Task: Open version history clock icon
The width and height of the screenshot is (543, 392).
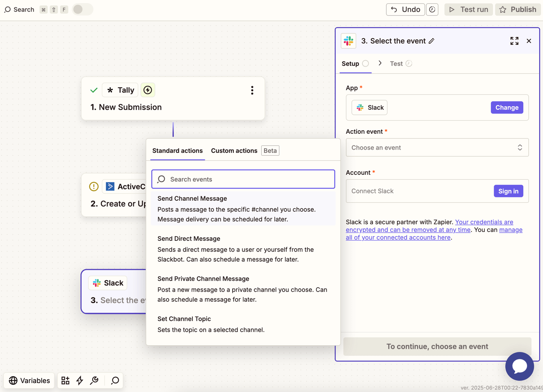Action: tap(432, 9)
